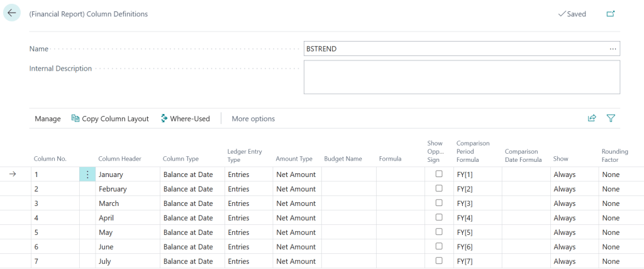The image size is (644, 269).
Task: Click Copy Column Layout action
Action: click(x=110, y=118)
